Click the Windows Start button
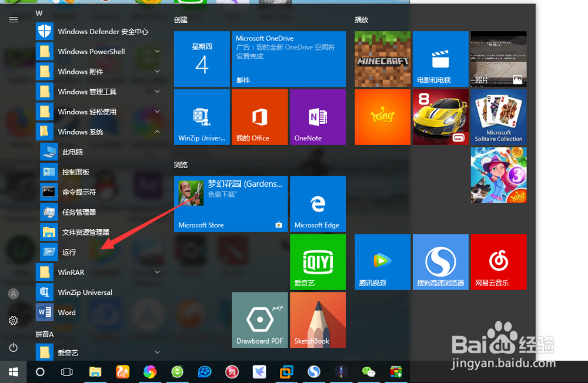This screenshot has width=588, height=383. (x=13, y=372)
